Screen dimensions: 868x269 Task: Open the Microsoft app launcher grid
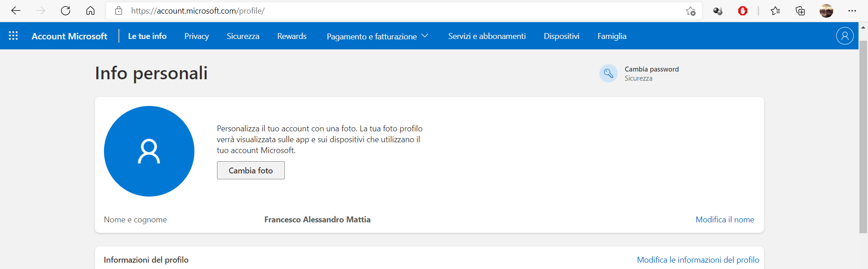[13, 36]
